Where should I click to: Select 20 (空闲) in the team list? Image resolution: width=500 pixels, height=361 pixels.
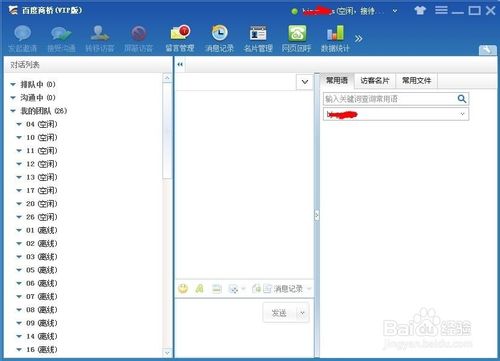click(x=42, y=204)
